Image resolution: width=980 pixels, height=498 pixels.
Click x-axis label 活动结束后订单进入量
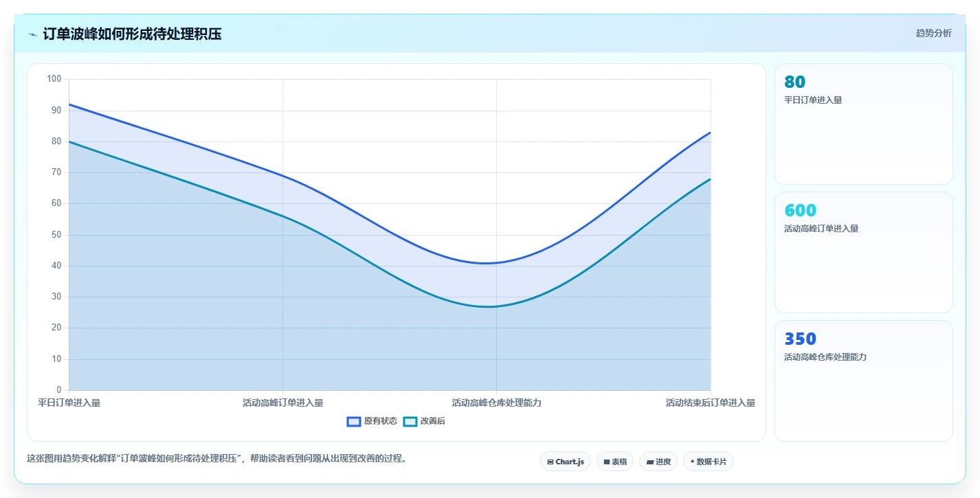point(710,403)
